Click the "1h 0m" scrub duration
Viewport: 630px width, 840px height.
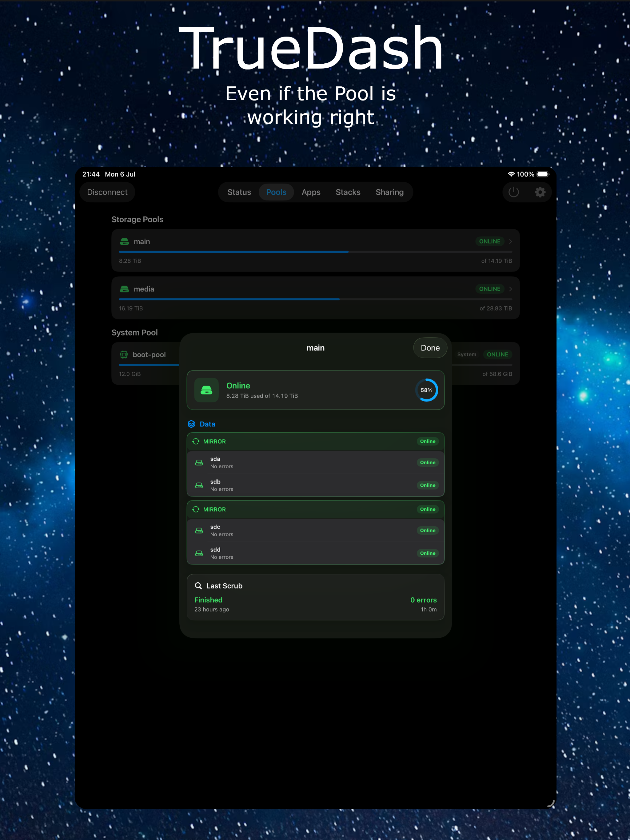point(429,609)
